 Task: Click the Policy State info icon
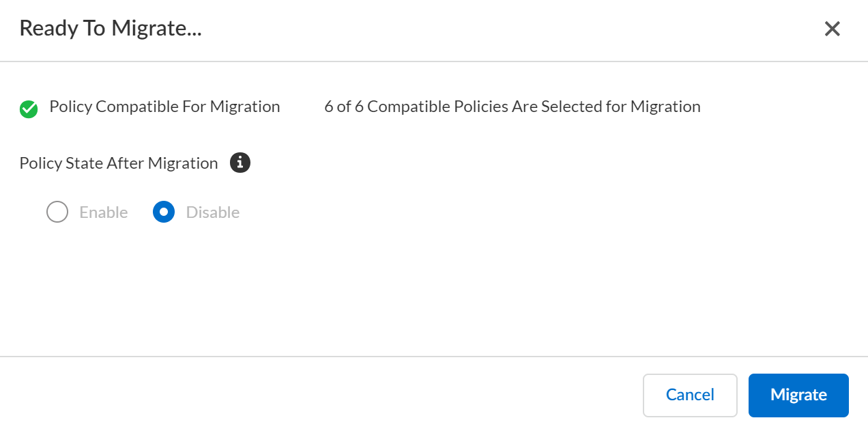240,163
